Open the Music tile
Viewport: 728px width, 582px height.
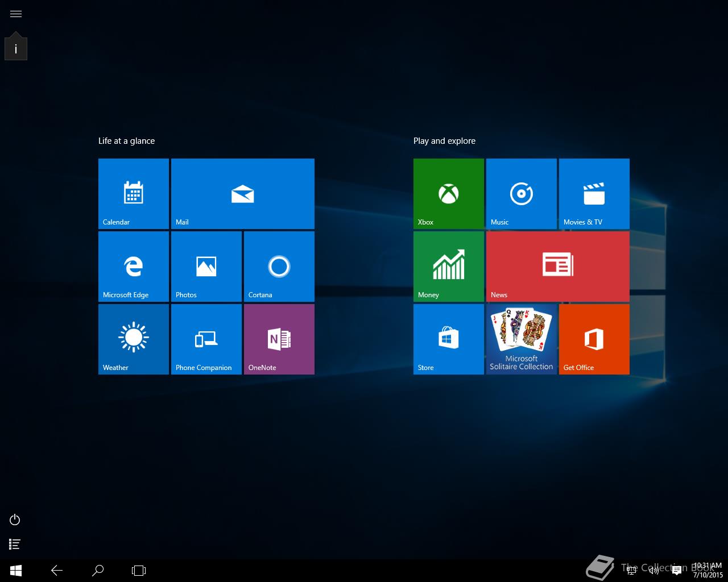tap(522, 194)
